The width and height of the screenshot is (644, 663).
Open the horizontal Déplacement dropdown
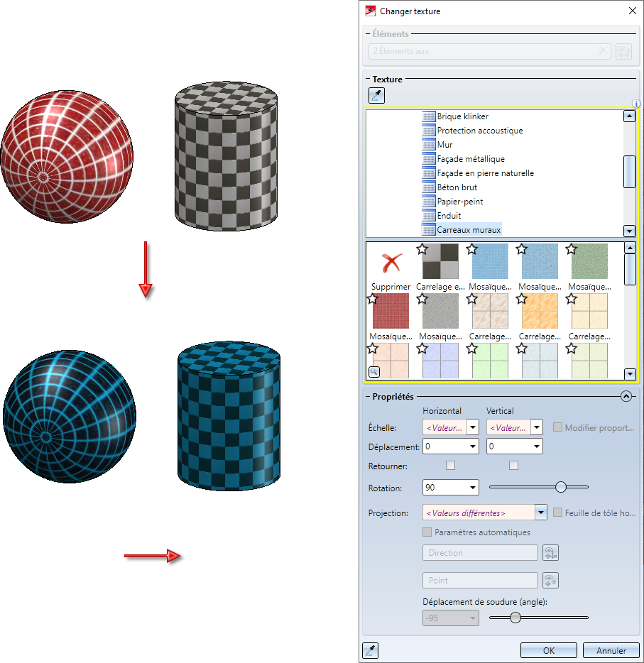coord(473,446)
